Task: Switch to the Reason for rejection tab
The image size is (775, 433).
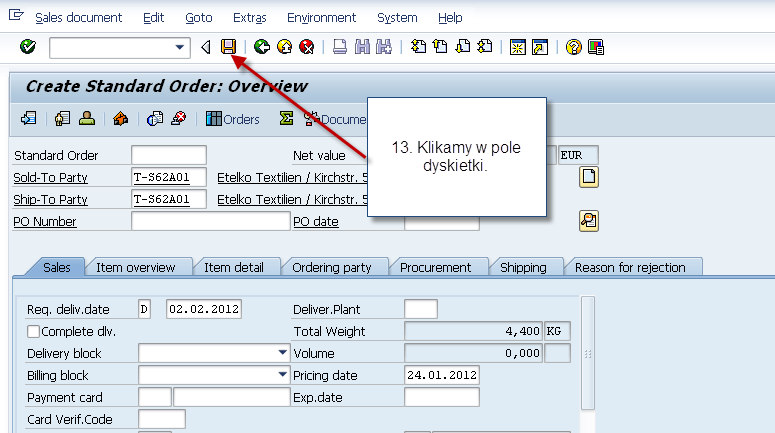Action: tap(630, 267)
